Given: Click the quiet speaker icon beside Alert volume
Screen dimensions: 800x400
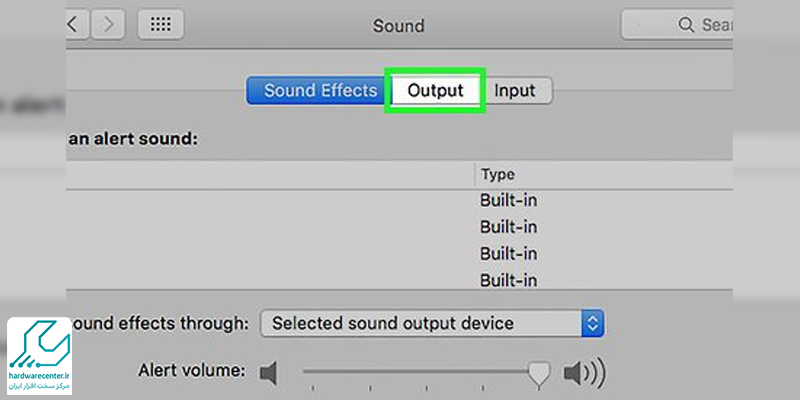Looking at the screenshot, I should (268, 373).
